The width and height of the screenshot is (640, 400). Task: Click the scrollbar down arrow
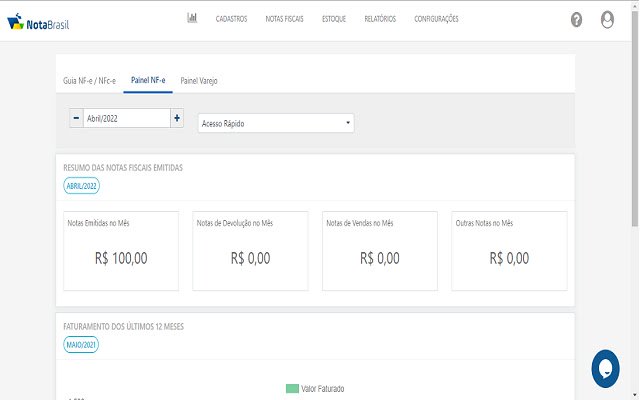pos(635,396)
